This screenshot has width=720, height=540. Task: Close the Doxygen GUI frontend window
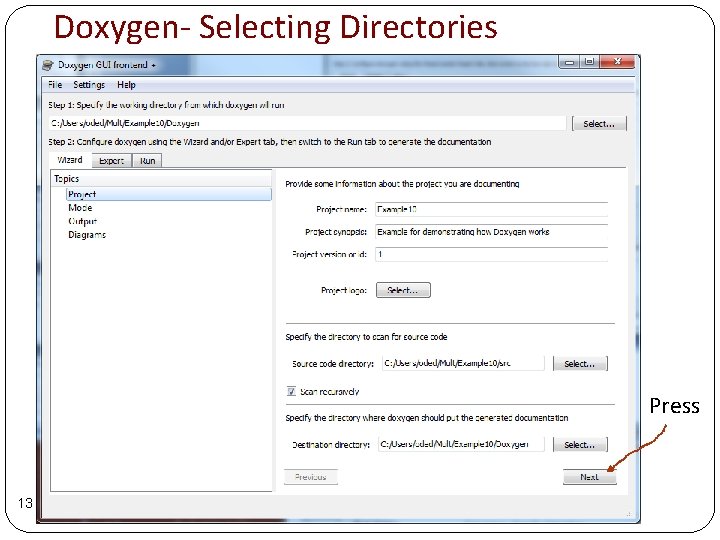coord(618,62)
